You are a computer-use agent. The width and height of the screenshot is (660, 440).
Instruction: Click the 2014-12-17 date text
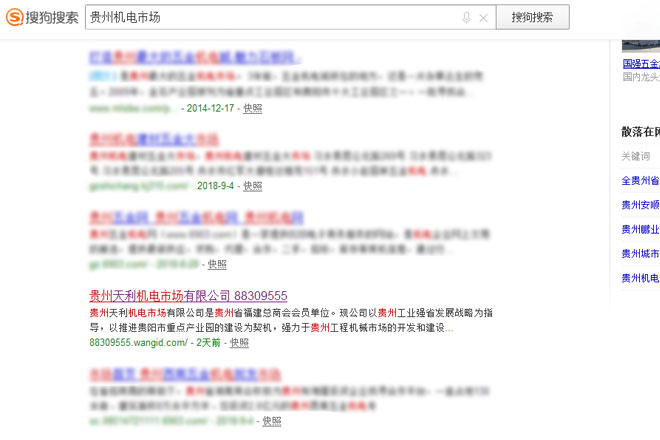210,108
